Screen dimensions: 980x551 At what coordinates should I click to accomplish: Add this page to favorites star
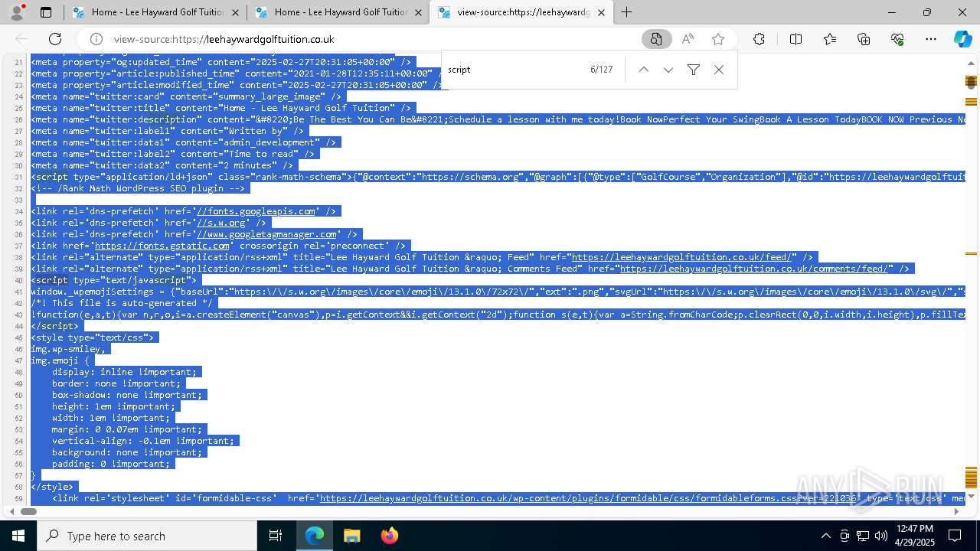click(717, 39)
